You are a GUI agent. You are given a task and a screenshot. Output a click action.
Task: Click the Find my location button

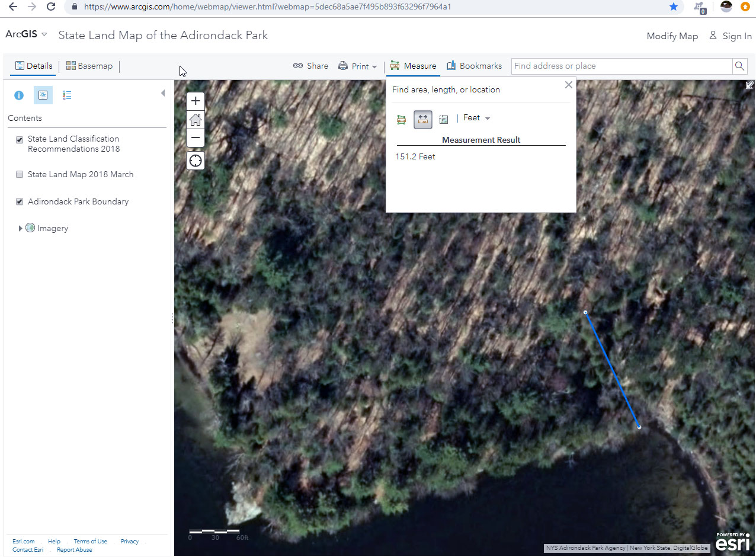196,161
